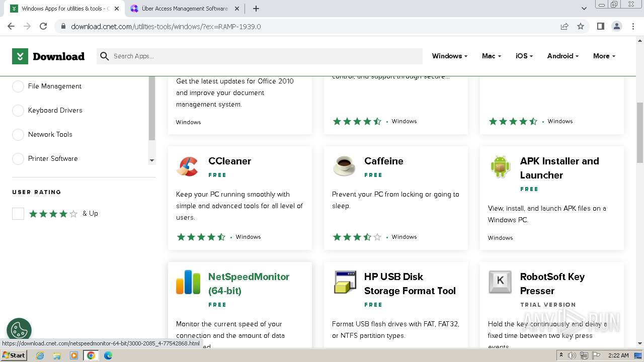The height and width of the screenshot is (362, 644).
Task: Check the 4 stars & Up rating box
Action: (18, 214)
